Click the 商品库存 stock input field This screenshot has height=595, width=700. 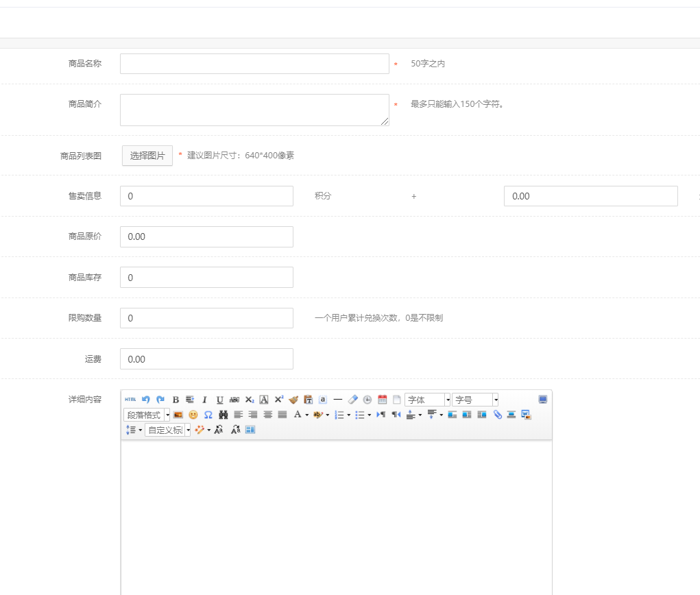point(206,278)
